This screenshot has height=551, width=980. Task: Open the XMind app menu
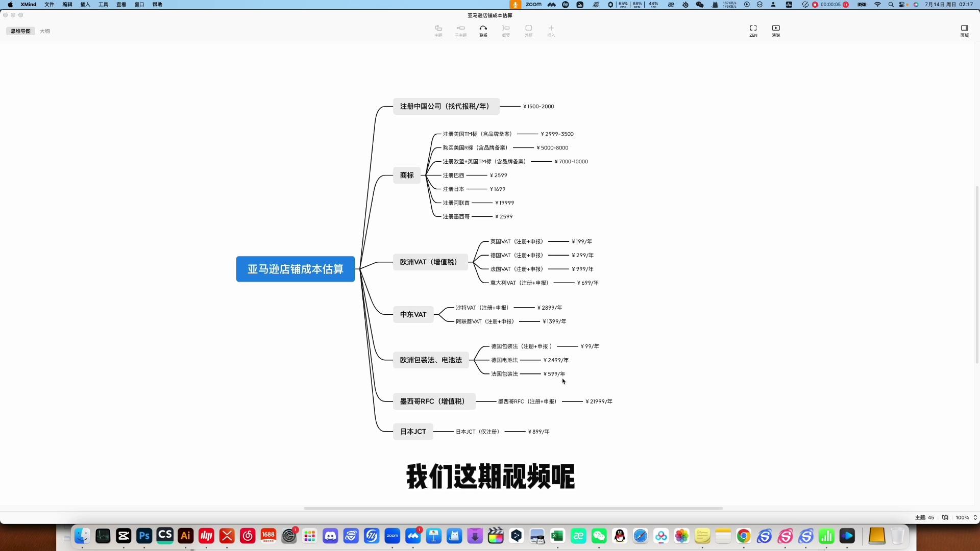[x=29, y=5]
